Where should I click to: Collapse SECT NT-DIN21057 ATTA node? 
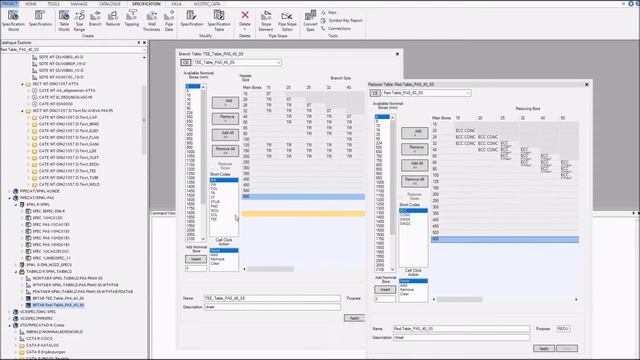pyautogui.click(x=22, y=84)
